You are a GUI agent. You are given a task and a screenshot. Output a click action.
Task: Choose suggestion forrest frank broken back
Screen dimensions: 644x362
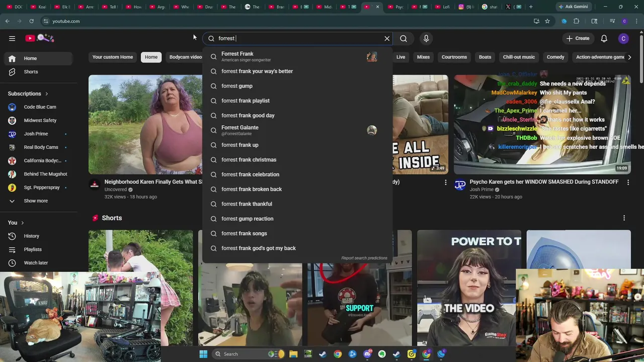pos(297,189)
